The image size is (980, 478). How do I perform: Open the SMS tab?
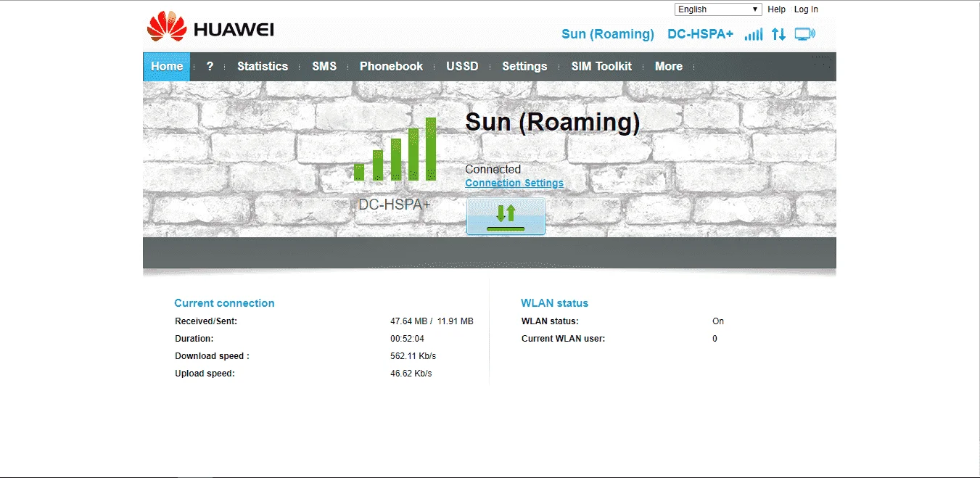coord(324,66)
